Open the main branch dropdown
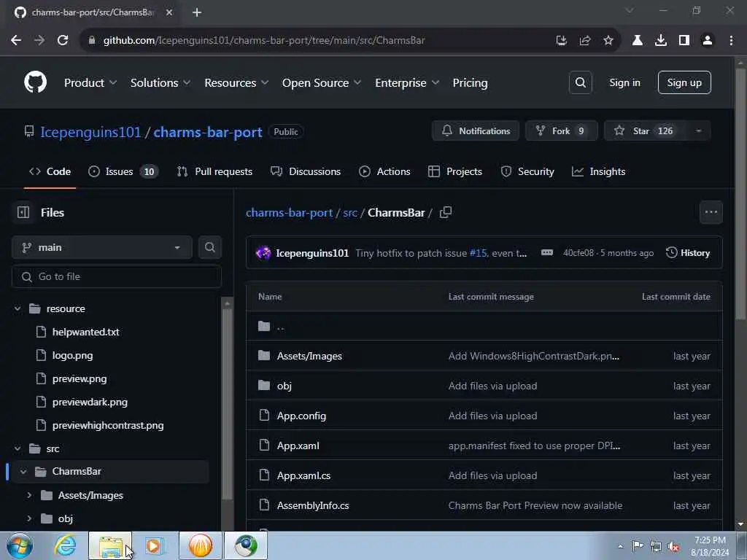The height and width of the screenshot is (560, 747). coord(102,247)
